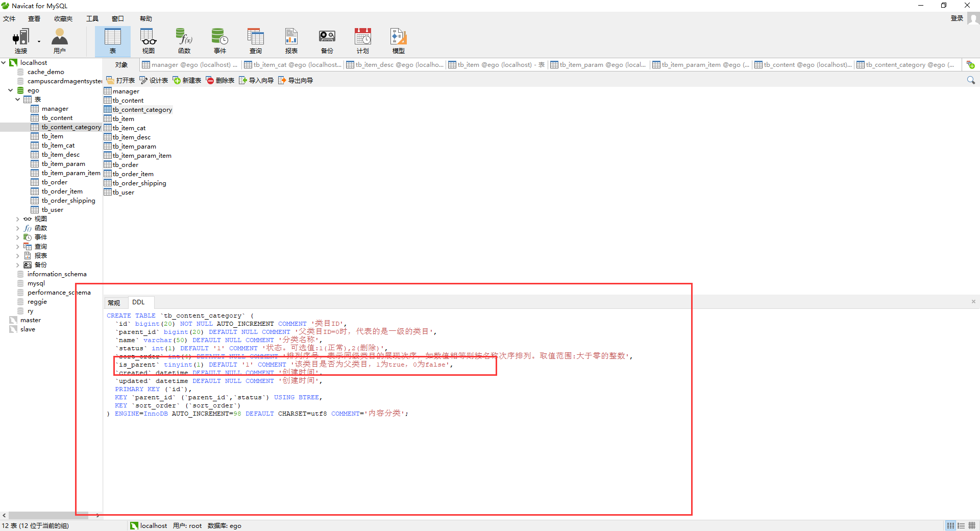Screen dimensions: 980x531
Task: Select the slave connection in tree
Action: coord(28,329)
